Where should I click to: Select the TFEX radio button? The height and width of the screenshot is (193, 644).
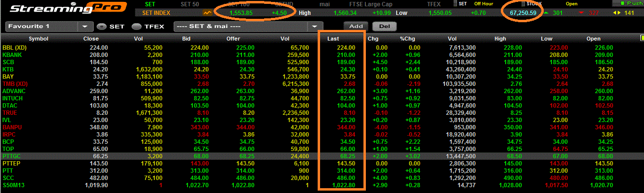tap(136, 27)
